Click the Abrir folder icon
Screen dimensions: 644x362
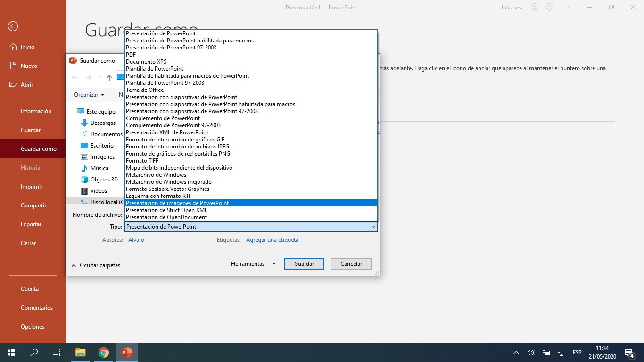13,84
